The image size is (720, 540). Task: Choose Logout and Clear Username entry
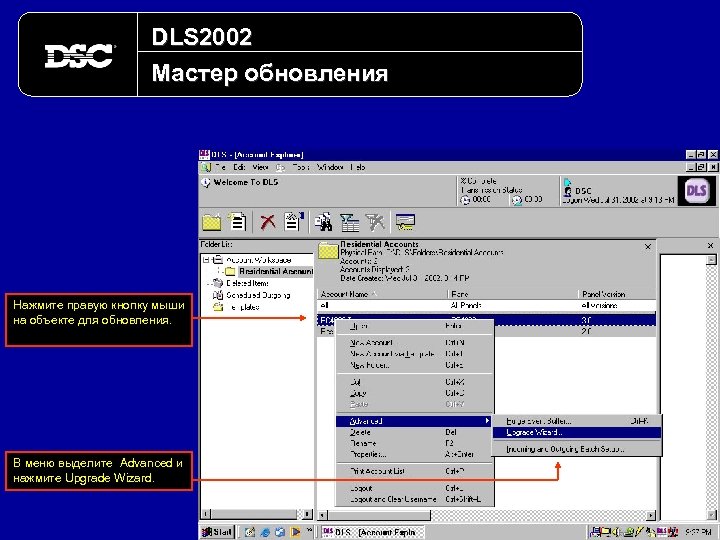[x=415, y=499]
